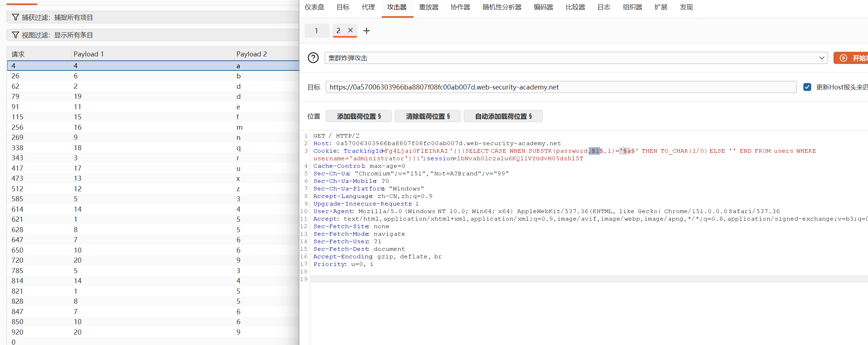Close attack tab 2
This screenshot has width=868, height=345.
pos(350,31)
